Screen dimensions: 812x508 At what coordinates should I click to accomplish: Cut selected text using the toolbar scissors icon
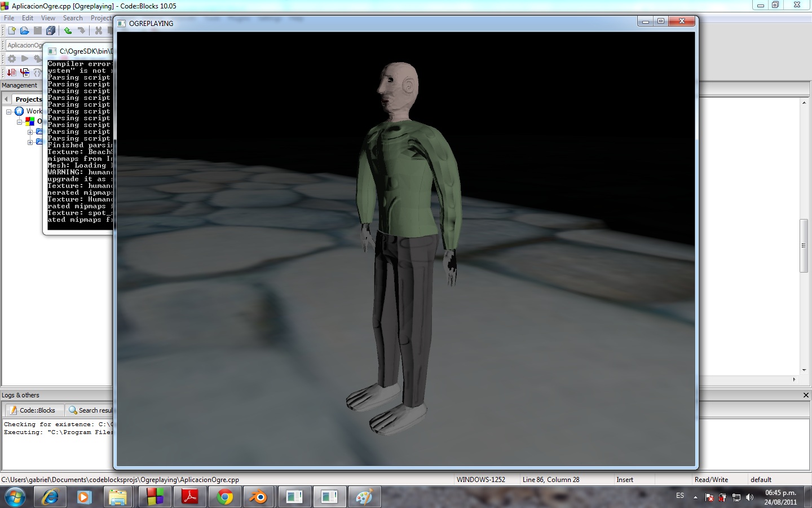tap(99, 30)
